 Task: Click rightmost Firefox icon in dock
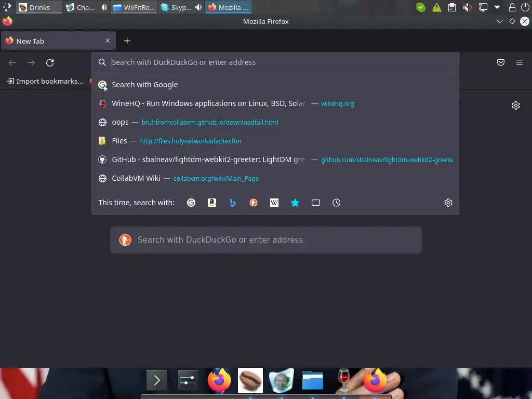point(375,380)
